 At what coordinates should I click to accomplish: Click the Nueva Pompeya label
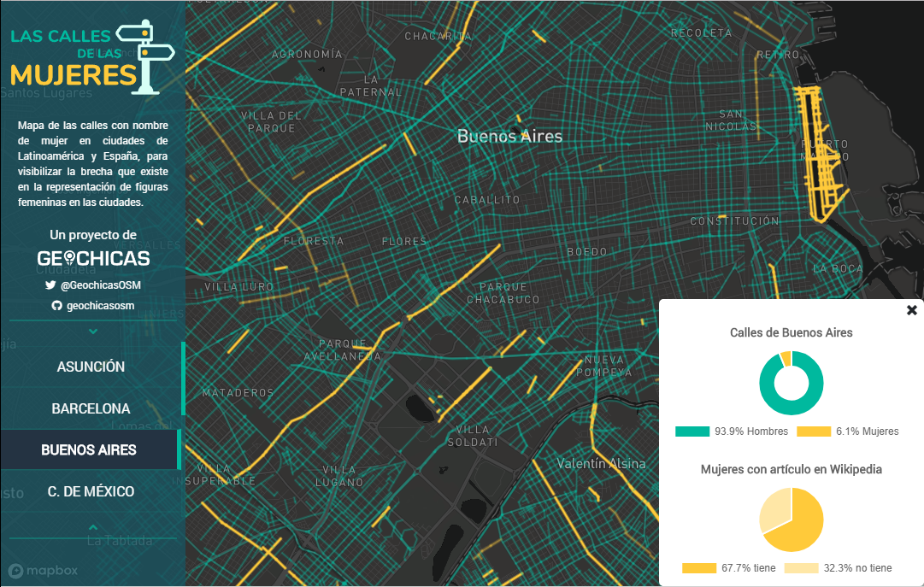pos(604,366)
